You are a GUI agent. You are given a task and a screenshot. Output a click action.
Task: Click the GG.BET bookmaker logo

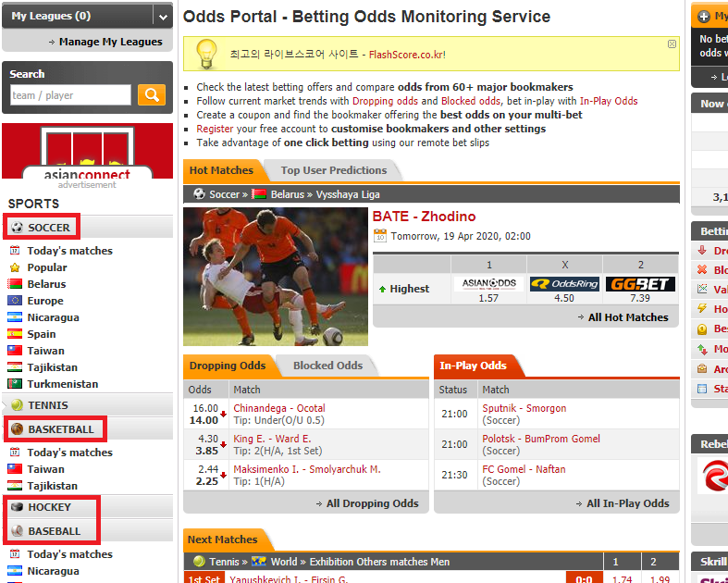coord(640,284)
